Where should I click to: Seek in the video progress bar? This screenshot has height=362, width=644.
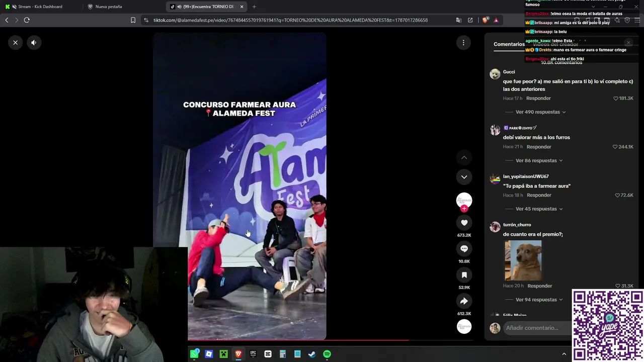click(x=331, y=340)
